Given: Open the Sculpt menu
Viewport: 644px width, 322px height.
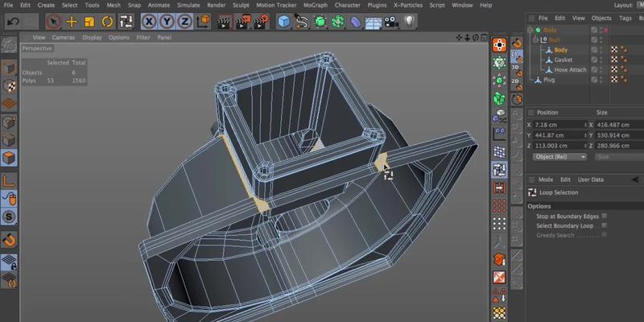Looking at the screenshot, I should 241,6.
